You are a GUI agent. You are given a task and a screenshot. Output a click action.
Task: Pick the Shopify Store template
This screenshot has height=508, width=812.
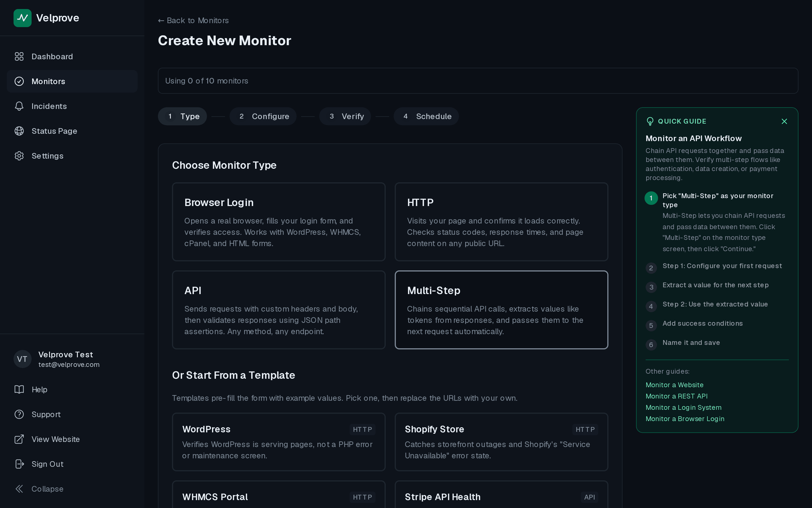[x=501, y=442]
